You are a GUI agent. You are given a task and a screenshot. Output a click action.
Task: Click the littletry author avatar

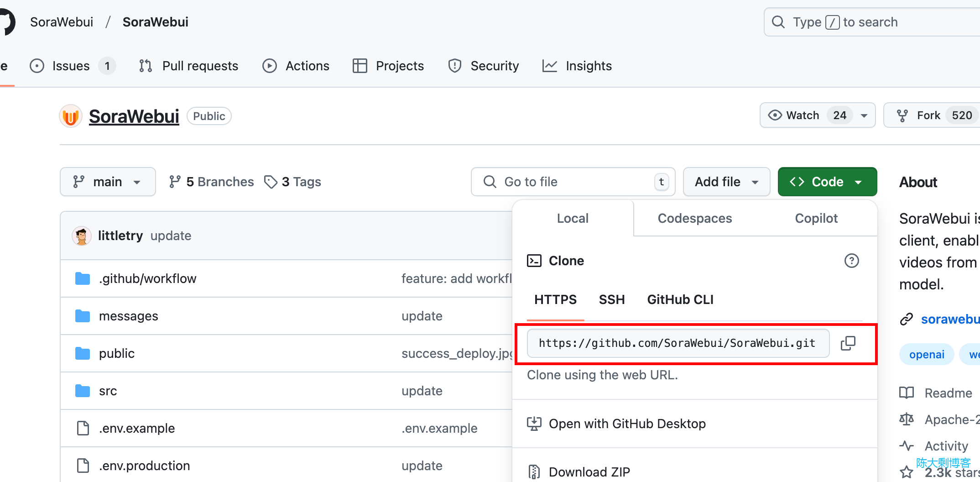(82, 236)
